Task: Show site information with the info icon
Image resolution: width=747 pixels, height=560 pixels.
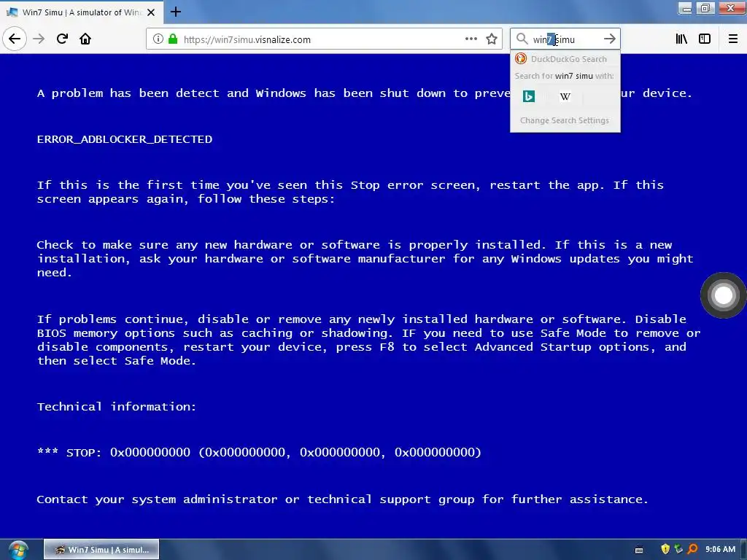Action: 158,39
